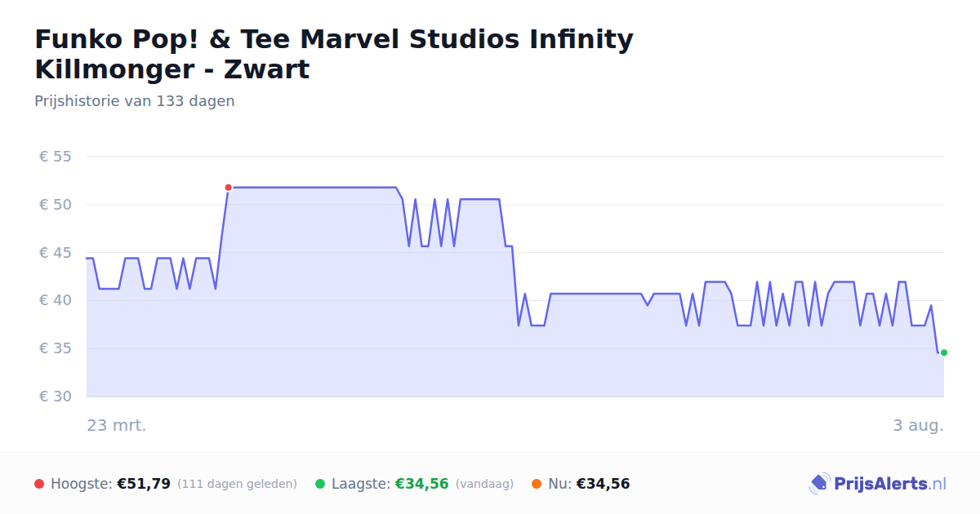Viewport: 980px width, 514px height.
Task: Click the green lowest-price dot on chart
Action: (x=943, y=352)
